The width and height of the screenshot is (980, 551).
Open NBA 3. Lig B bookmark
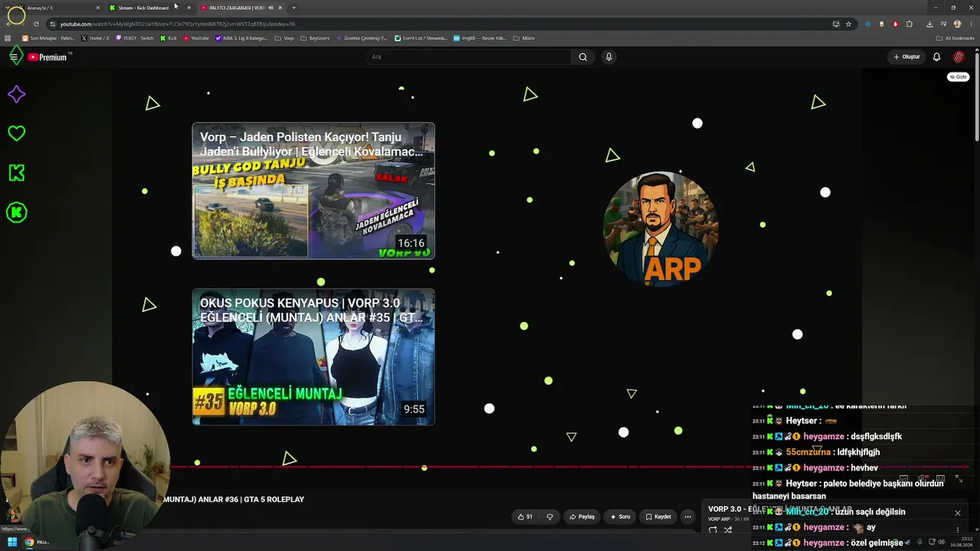242,37
